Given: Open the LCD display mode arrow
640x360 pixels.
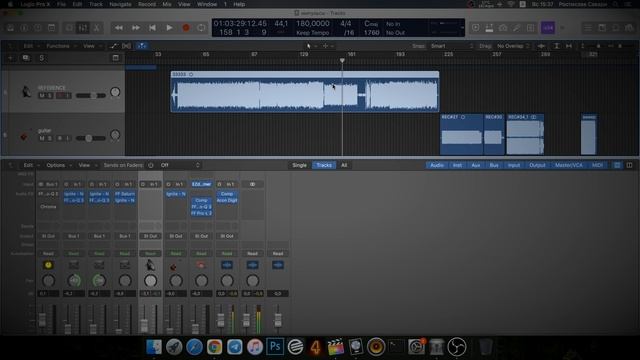Looking at the screenshot, I should click(462, 28).
